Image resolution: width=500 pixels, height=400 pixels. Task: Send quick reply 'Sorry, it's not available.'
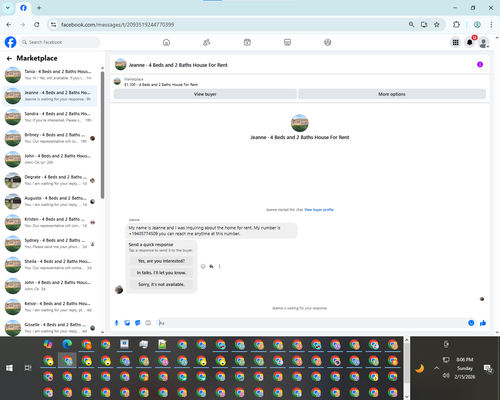tap(161, 284)
